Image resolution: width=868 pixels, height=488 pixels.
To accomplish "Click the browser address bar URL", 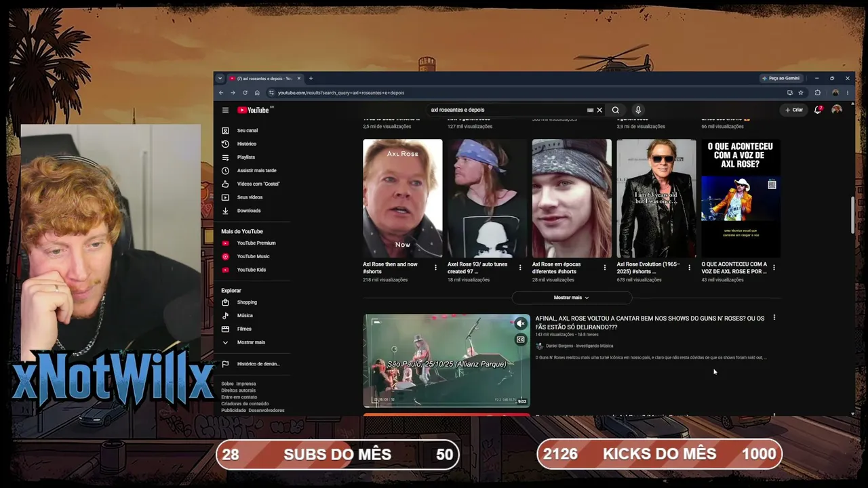I will (341, 93).
